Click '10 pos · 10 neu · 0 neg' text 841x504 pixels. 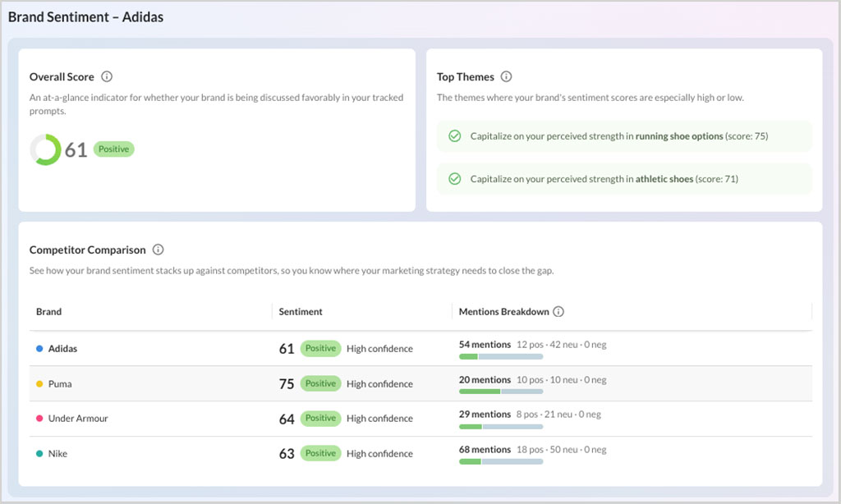tap(562, 379)
